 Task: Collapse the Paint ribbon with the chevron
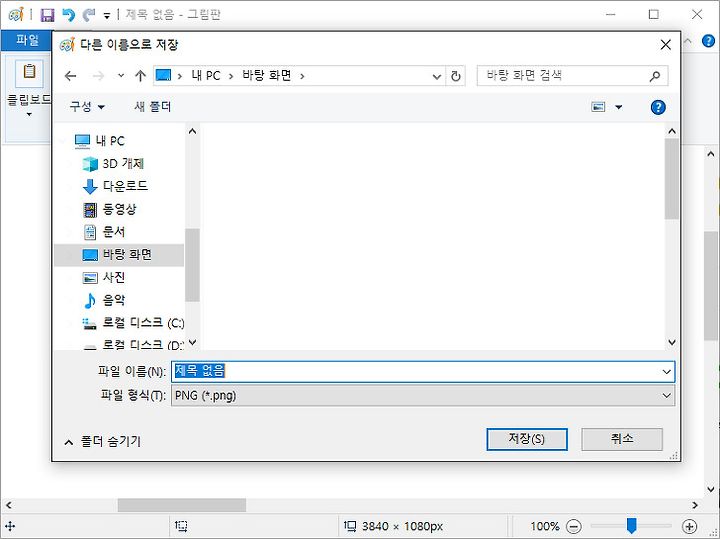(688, 41)
